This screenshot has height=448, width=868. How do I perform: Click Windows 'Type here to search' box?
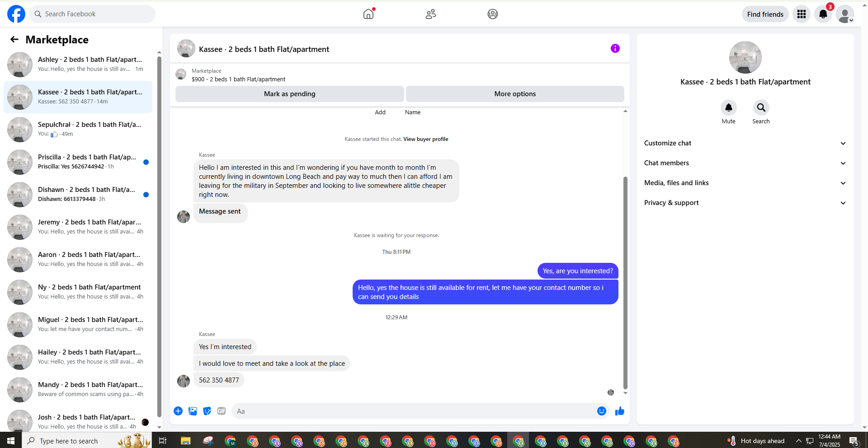(87, 441)
